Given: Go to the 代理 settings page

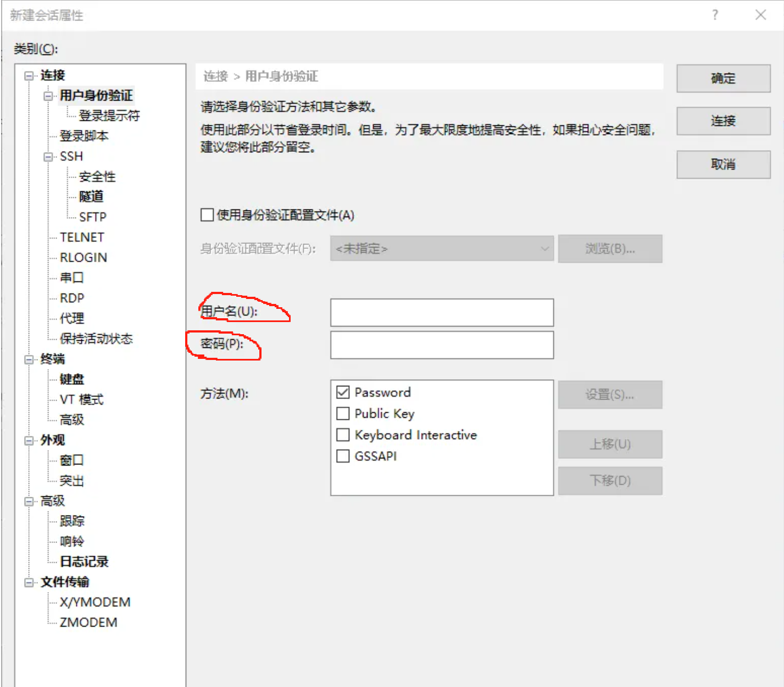Looking at the screenshot, I should pos(72,318).
